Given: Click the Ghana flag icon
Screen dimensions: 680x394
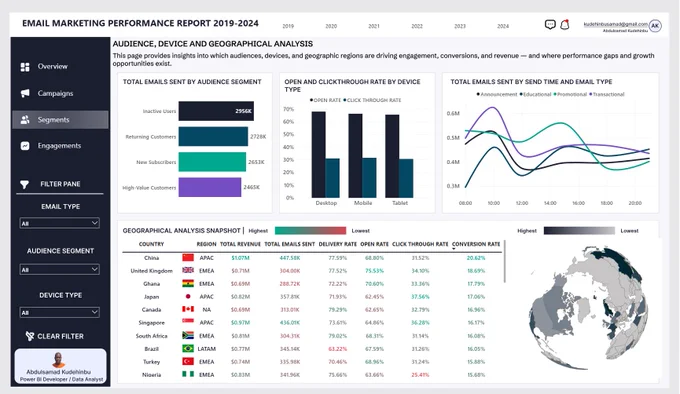Looking at the screenshot, I should (x=188, y=283).
